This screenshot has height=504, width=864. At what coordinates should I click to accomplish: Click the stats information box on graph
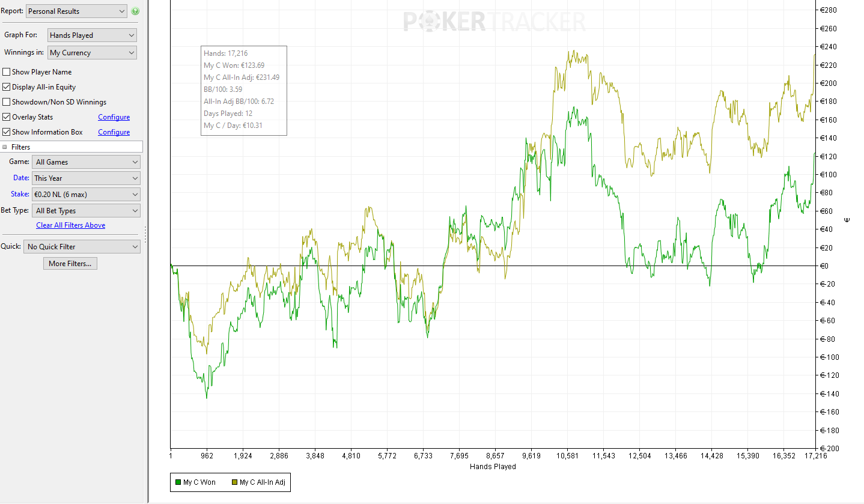(243, 90)
